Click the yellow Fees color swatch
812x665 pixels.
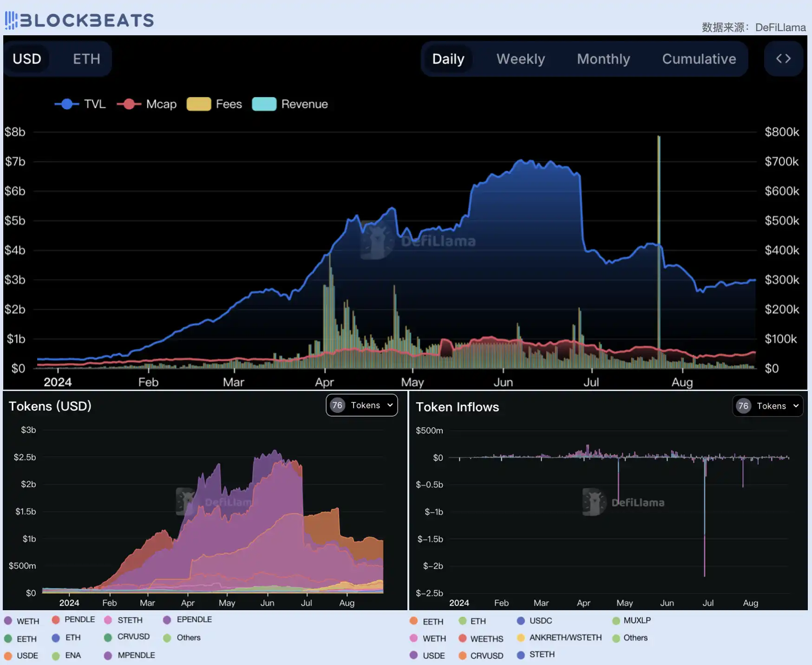(x=199, y=104)
